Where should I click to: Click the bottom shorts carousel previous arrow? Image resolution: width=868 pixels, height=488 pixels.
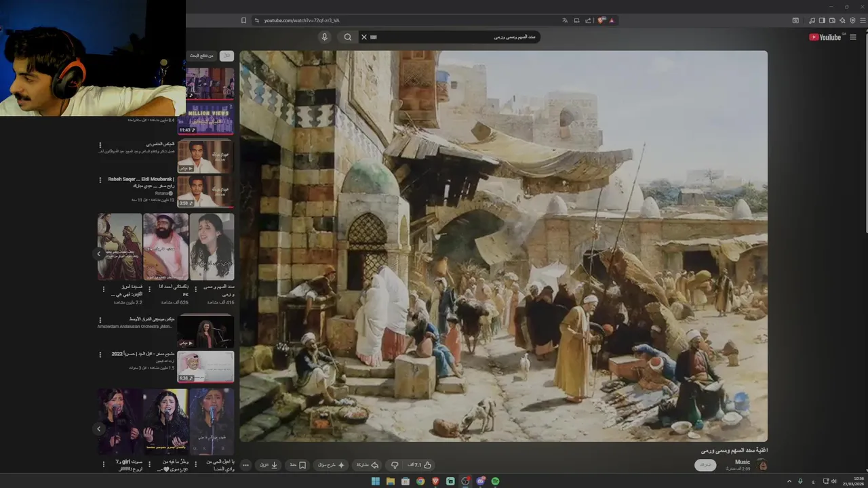(99, 428)
